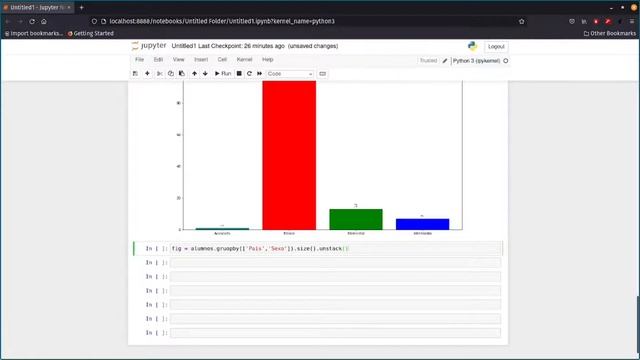Click the kernel idle circle indicator
The image size is (640, 360).
pos(506,61)
